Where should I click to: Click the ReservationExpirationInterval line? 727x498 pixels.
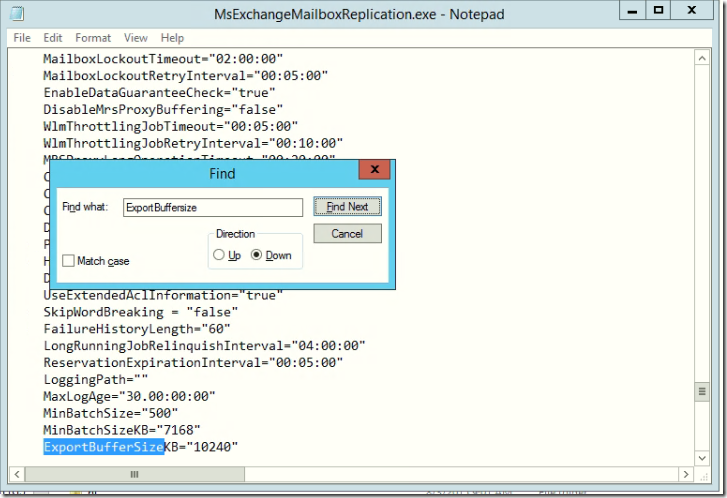point(193,362)
